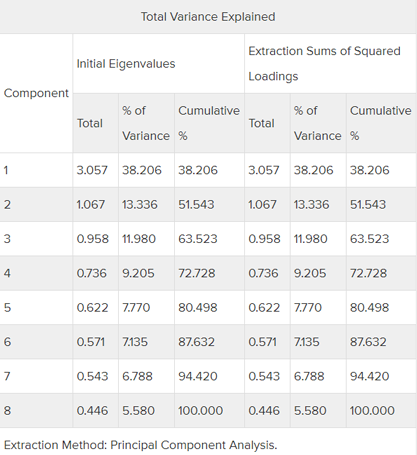Click the 11.980 cell under Extraction Sums
Screen dimensions: 417x455
311,239
